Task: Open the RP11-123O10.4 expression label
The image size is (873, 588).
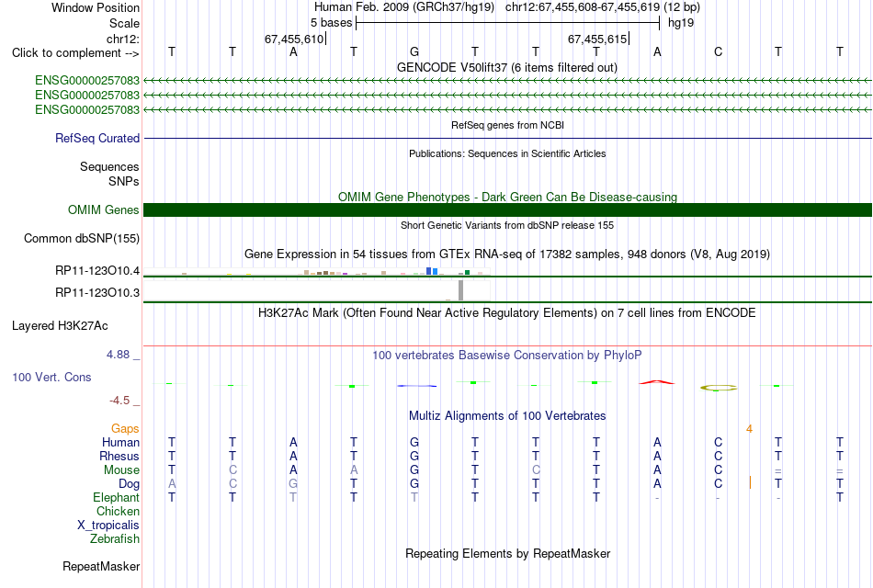Action: tap(97, 271)
